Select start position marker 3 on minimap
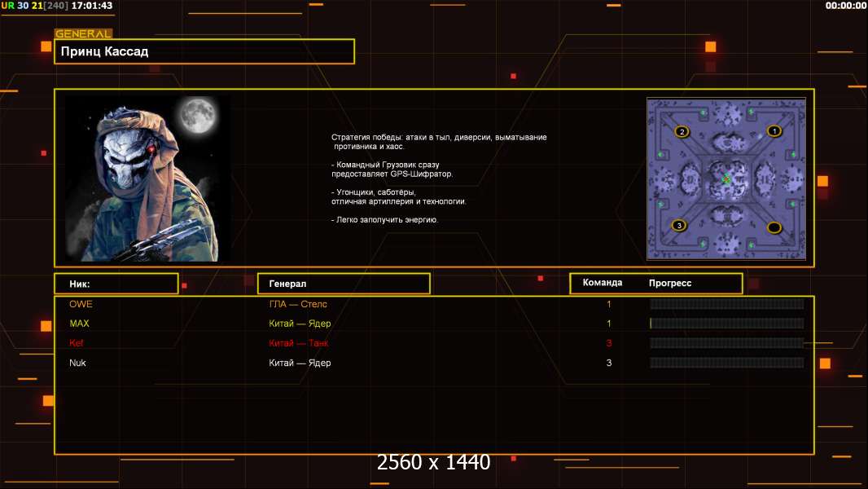Screen dimensions: 868x489 [x=678, y=226]
